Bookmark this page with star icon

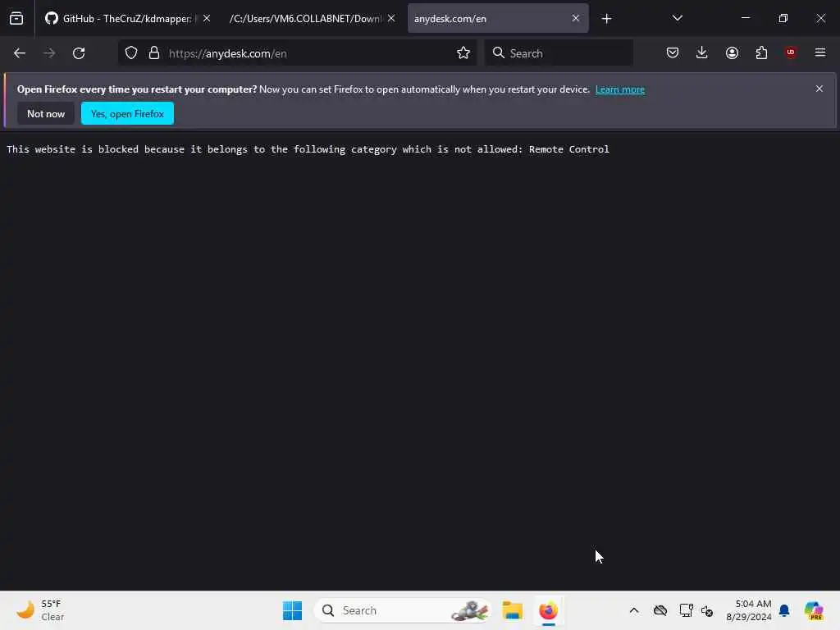pyautogui.click(x=463, y=53)
